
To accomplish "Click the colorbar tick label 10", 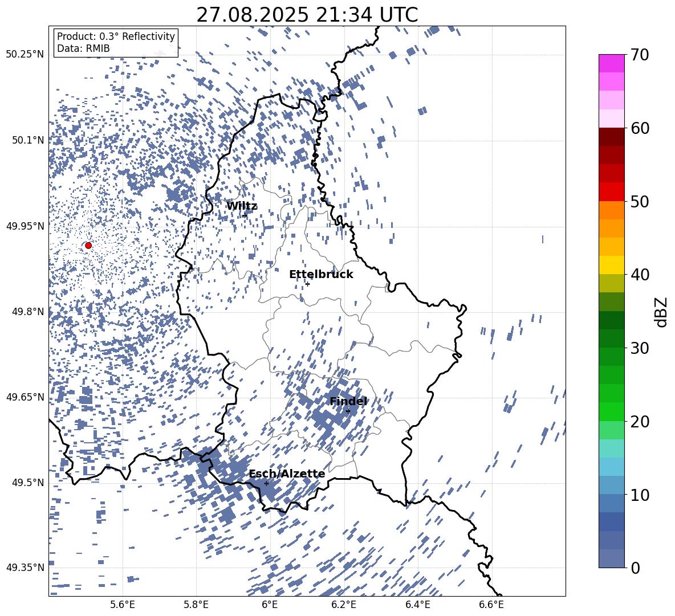I will coord(640,495).
